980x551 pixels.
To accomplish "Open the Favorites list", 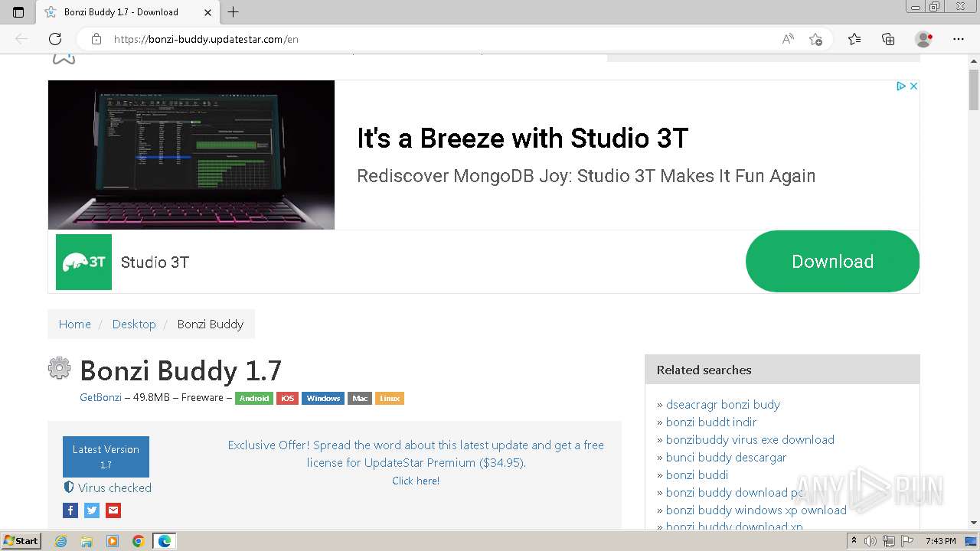I will coord(854,39).
